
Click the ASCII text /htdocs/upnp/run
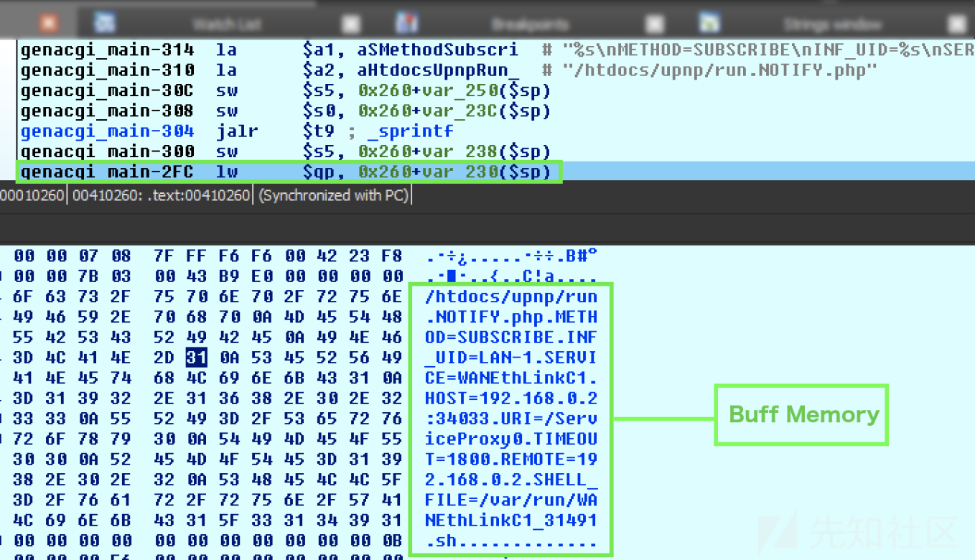[x=510, y=297]
